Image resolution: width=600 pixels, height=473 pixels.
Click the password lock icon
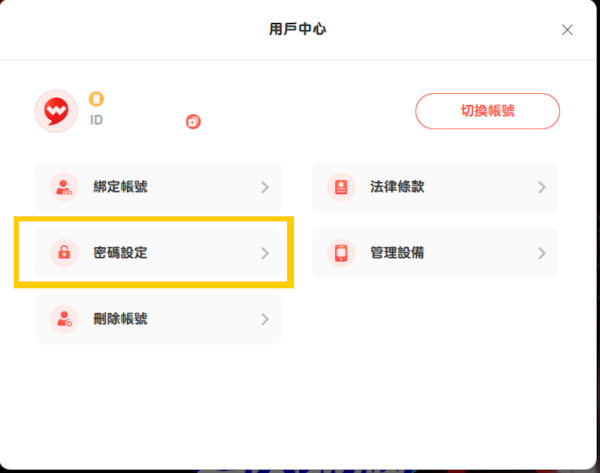pyautogui.click(x=64, y=253)
